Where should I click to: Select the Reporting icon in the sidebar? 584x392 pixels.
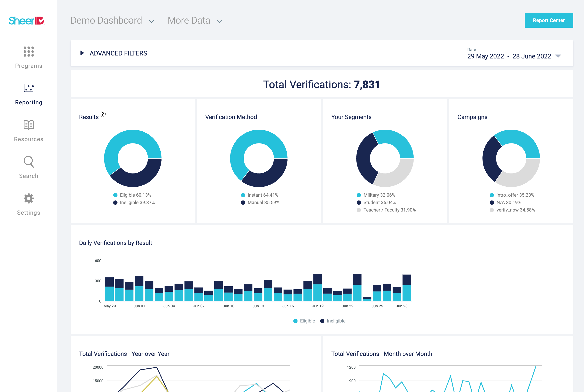tap(28, 88)
